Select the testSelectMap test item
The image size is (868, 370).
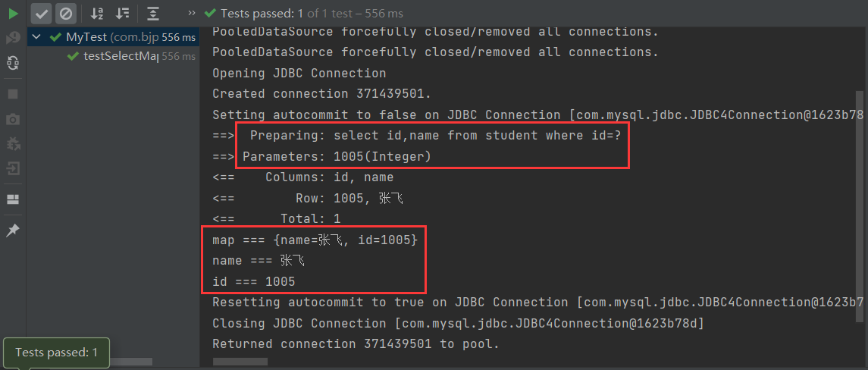[x=120, y=56]
